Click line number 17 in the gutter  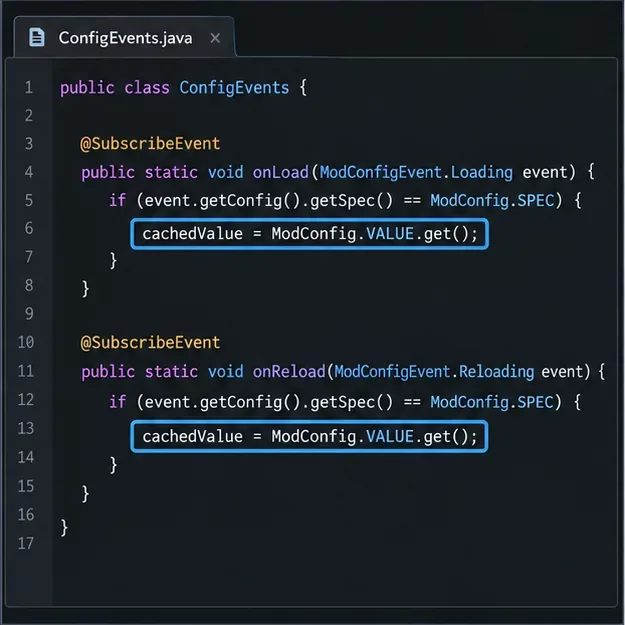point(26,543)
